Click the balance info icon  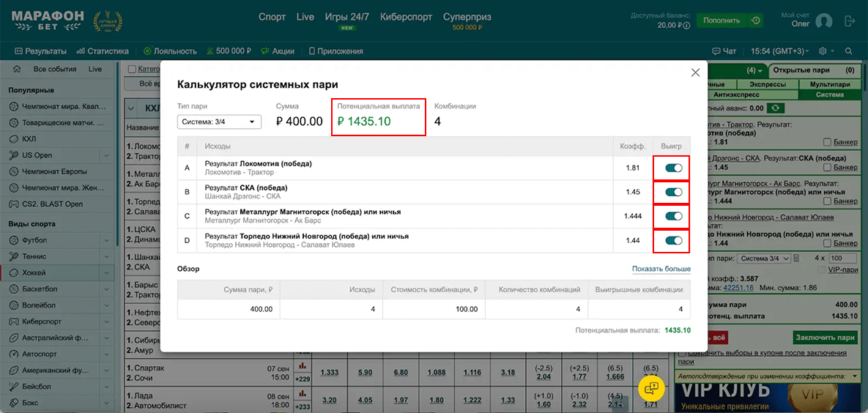(x=686, y=26)
